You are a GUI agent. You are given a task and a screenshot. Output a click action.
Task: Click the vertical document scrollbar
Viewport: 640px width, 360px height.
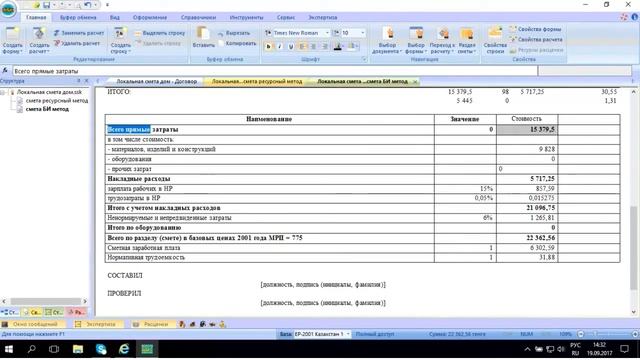pyautogui.click(x=633, y=248)
